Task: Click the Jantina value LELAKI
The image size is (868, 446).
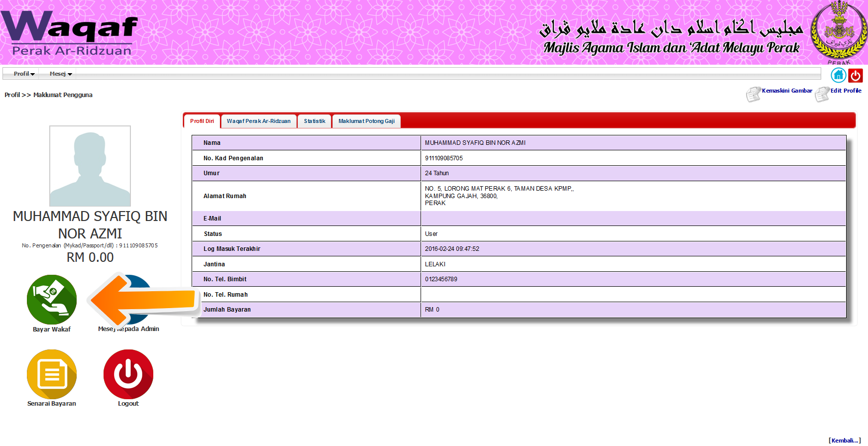Action: [x=435, y=264]
